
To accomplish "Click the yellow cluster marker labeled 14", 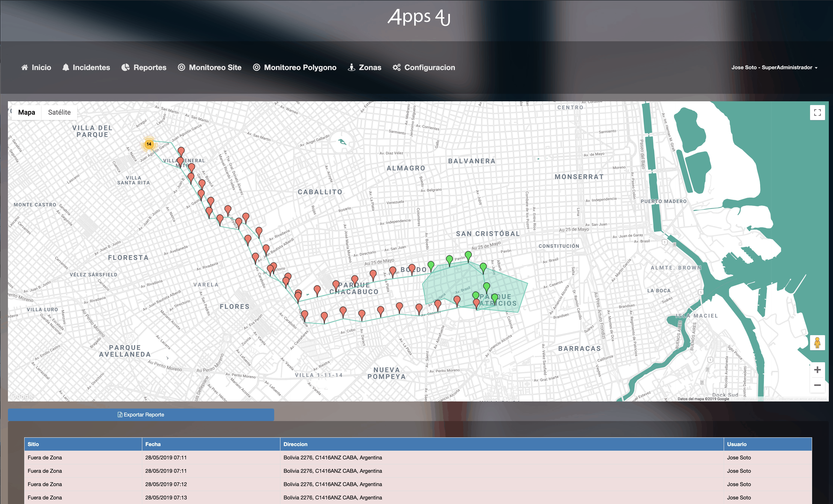I will click(149, 144).
